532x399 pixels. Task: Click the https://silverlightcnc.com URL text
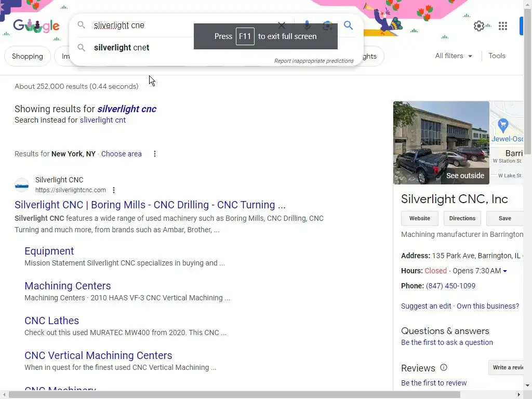[71, 190]
